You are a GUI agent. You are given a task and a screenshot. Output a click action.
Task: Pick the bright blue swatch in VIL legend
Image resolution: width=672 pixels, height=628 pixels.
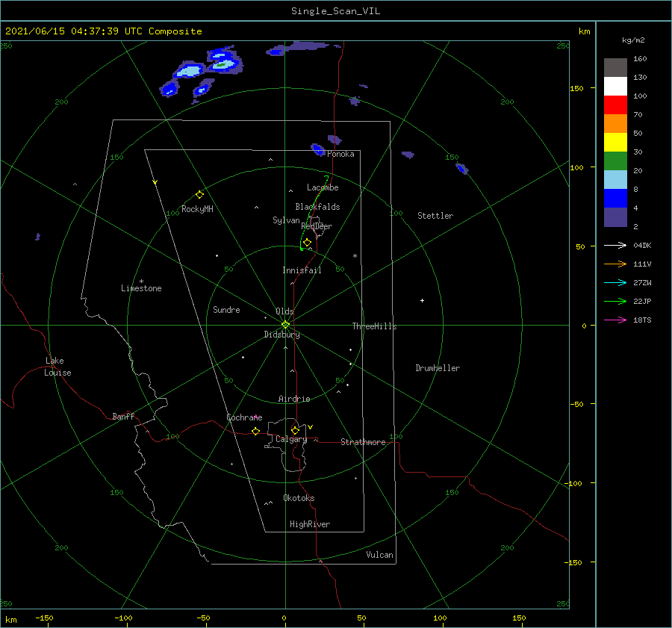point(615,198)
